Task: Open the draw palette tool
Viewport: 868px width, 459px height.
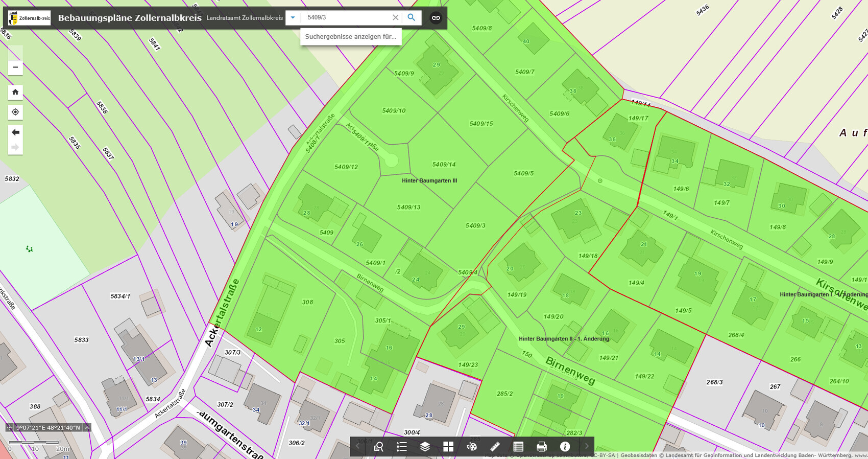Action: point(472,447)
